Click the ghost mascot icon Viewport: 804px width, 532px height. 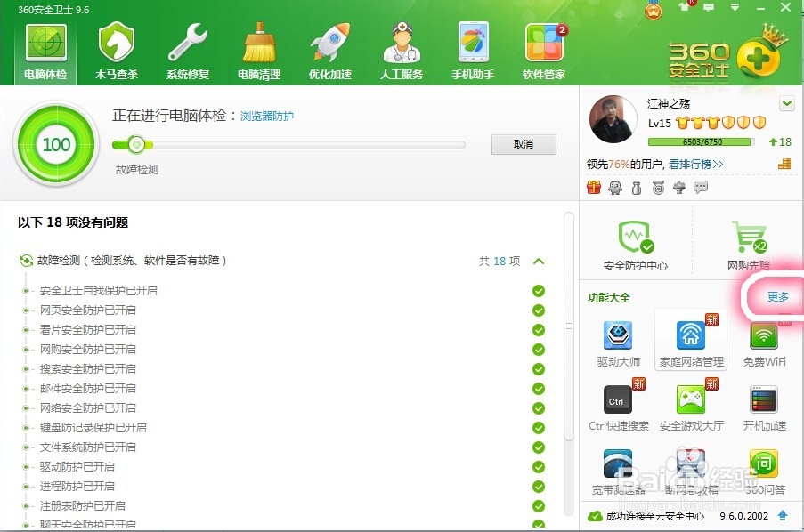coord(614,188)
